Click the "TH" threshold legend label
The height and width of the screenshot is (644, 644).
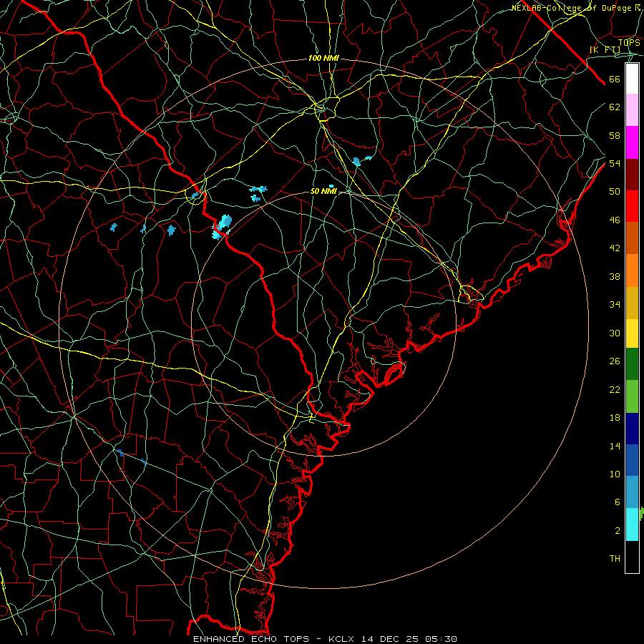(615, 559)
